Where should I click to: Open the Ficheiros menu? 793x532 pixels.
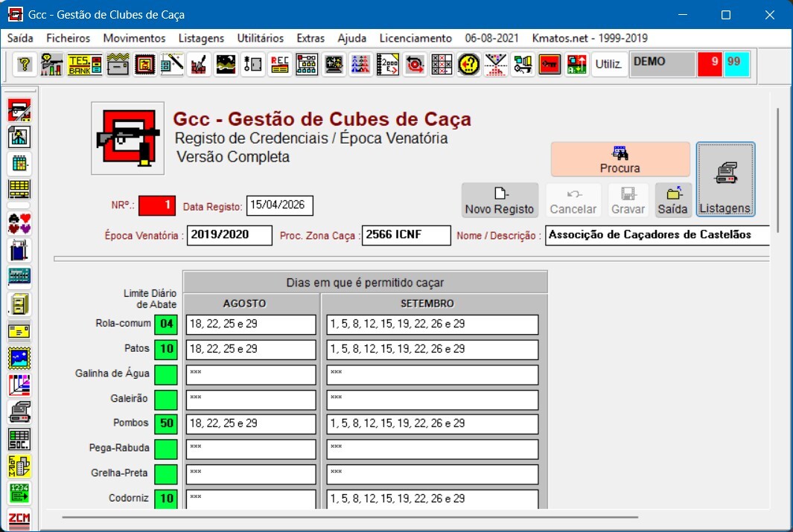tap(68, 38)
